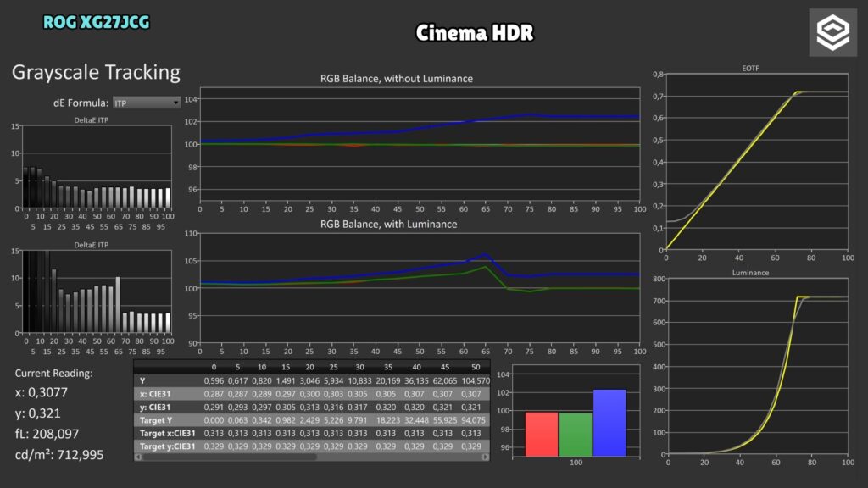Click the dE Formula label
The image size is (868, 488).
[x=81, y=103]
